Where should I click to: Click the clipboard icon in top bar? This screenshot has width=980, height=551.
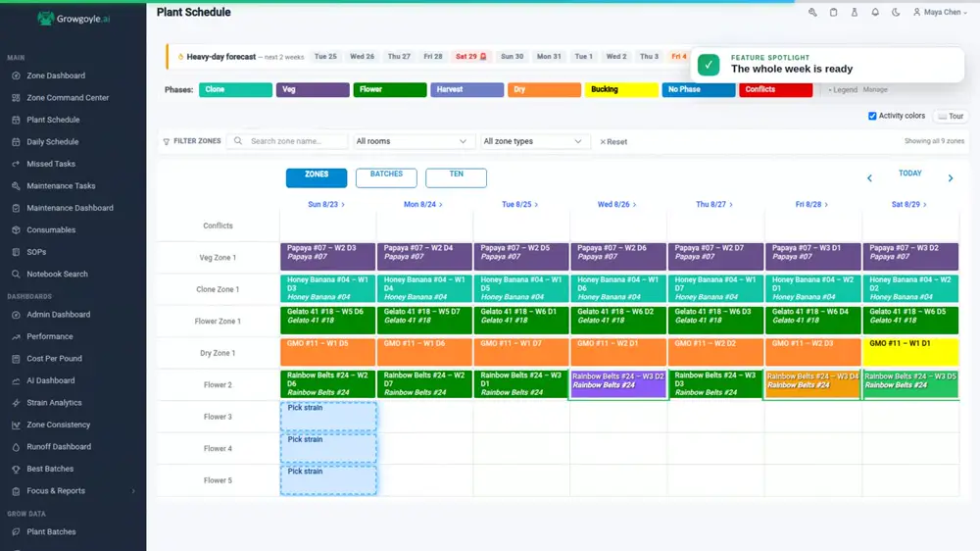tap(833, 12)
